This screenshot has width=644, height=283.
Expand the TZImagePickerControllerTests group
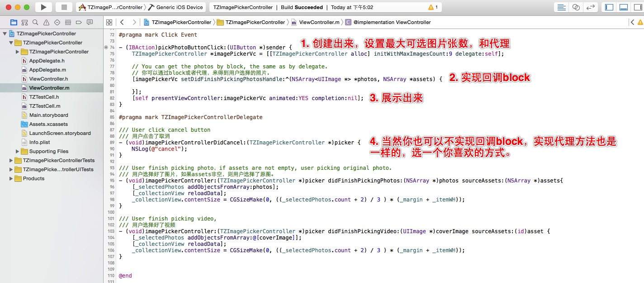pos(11,160)
